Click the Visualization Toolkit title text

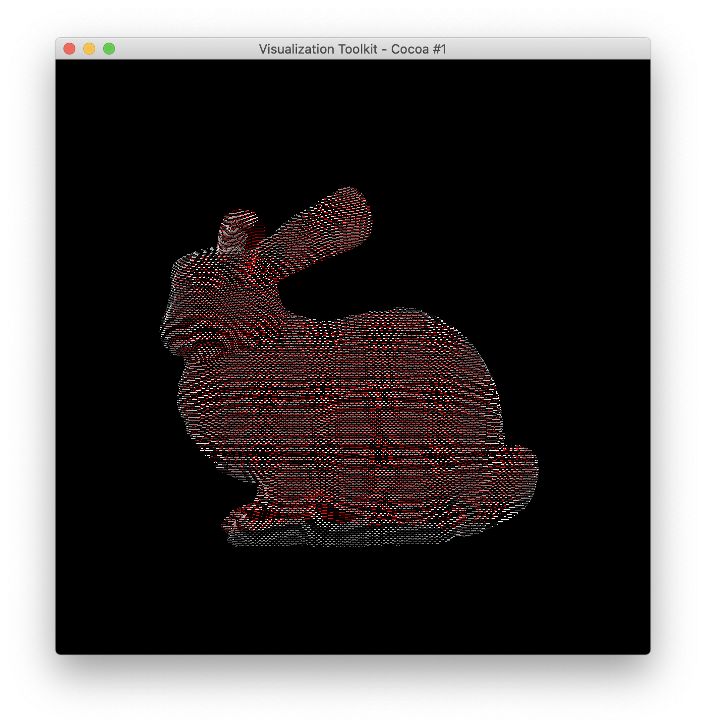click(x=353, y=49)
